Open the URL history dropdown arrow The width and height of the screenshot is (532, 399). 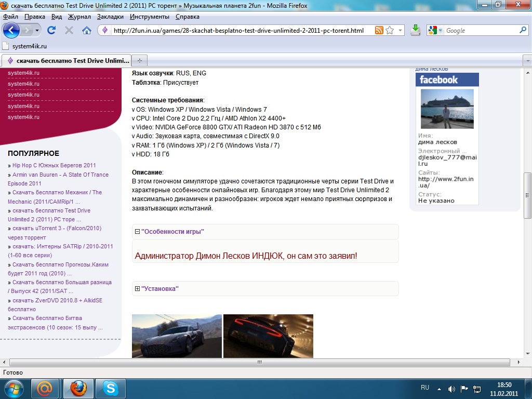coord(400,31)
